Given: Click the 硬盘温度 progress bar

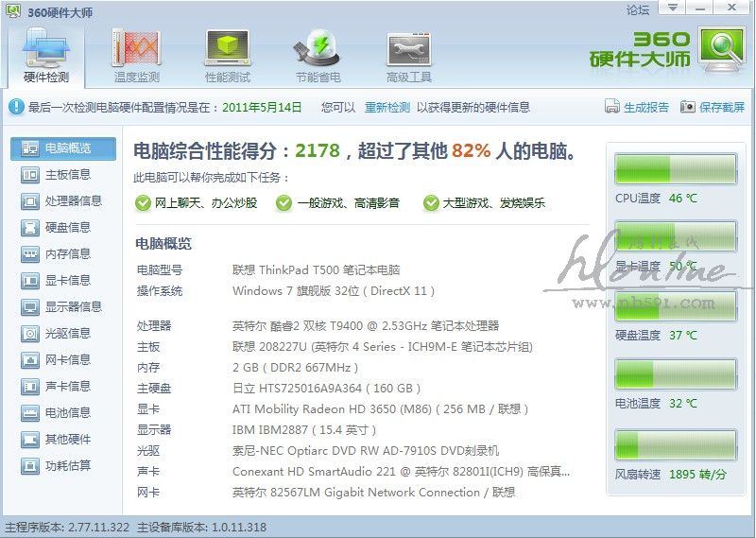Looking at the screenshot, I should click(x=676, y=306).
